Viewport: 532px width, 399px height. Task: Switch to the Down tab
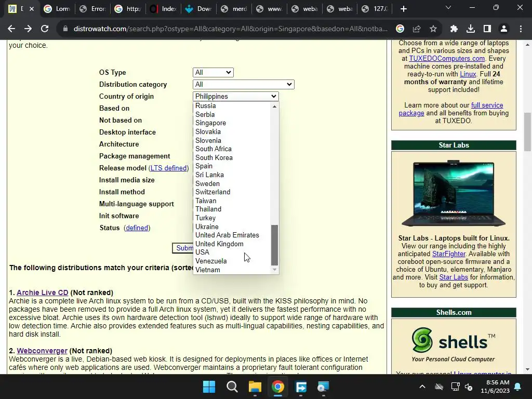[x=198, y=9]
